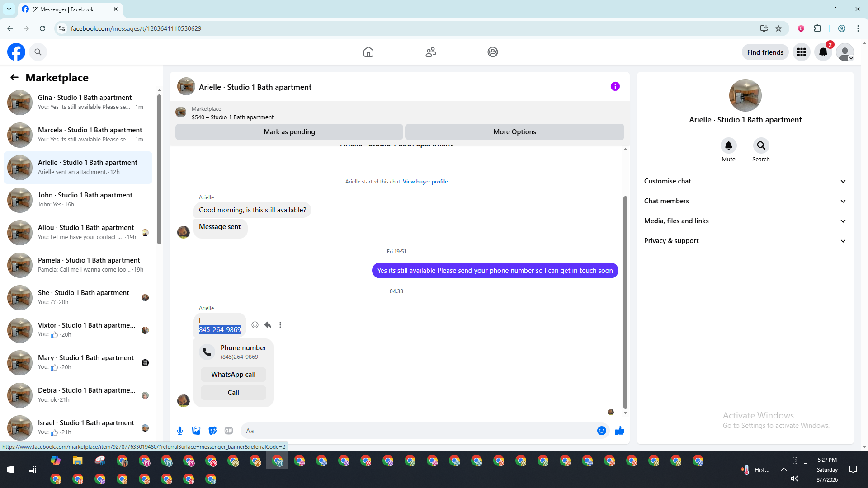Reply to Arielle's phone number message
The height and width of the screenshot is (488, 868).
[268, 325]
